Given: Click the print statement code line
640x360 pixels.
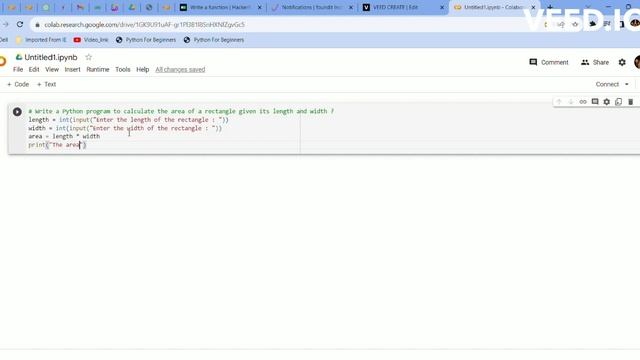Looking at the screenshot, I should (x=57, y=145).
